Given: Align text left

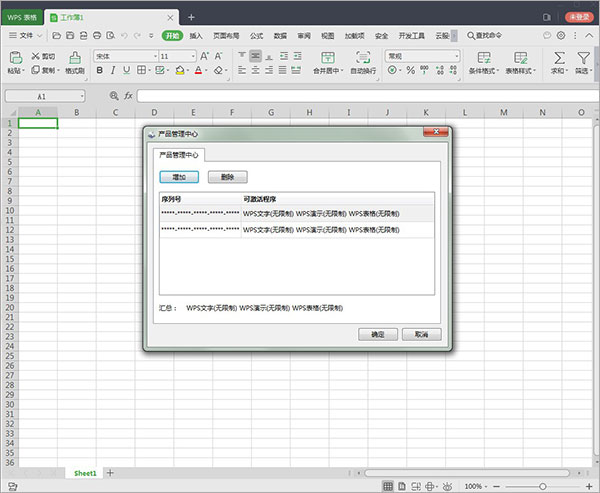Looking at the screenshot, I should click(242, 70).
